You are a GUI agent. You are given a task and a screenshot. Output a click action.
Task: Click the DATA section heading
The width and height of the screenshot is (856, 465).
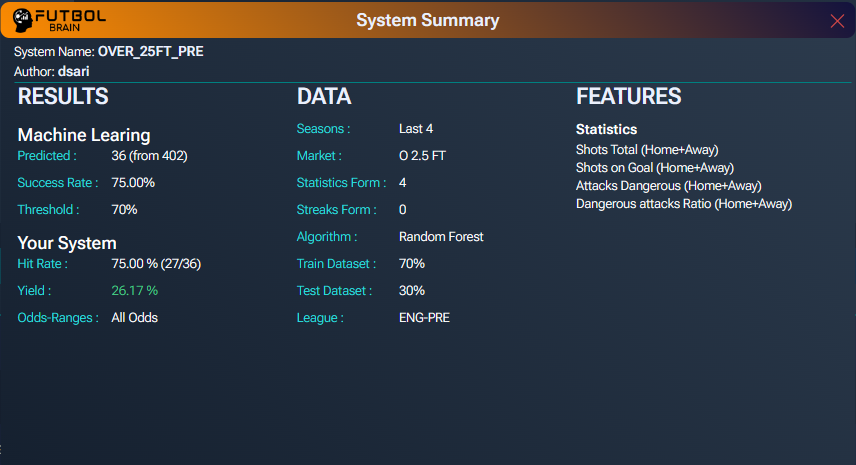324,97
